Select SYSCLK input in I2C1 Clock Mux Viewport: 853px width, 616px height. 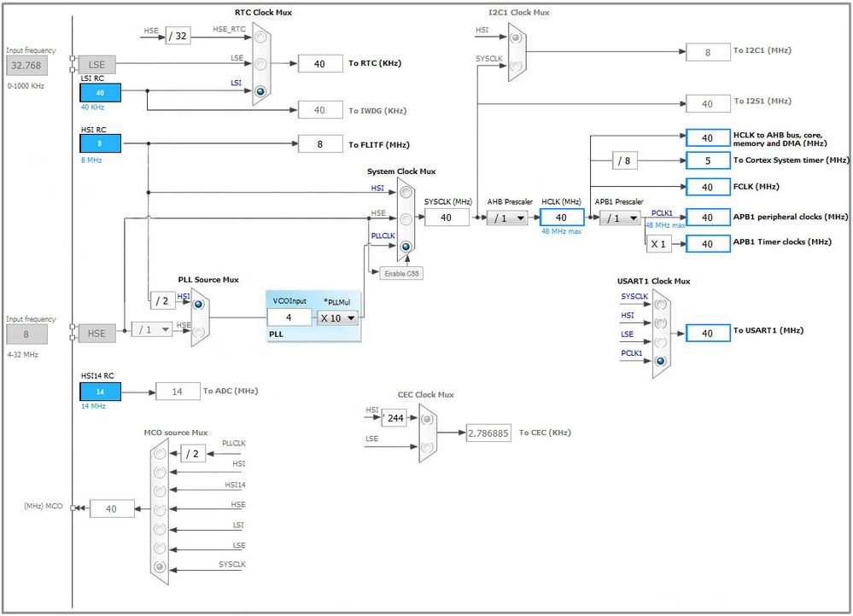516,67
